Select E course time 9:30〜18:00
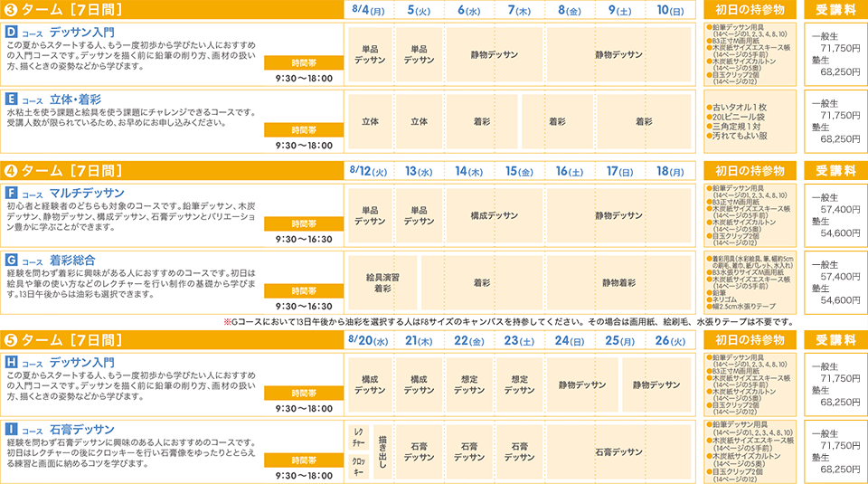This screenshot has width=868, height=484. click(x=304, y=145)
